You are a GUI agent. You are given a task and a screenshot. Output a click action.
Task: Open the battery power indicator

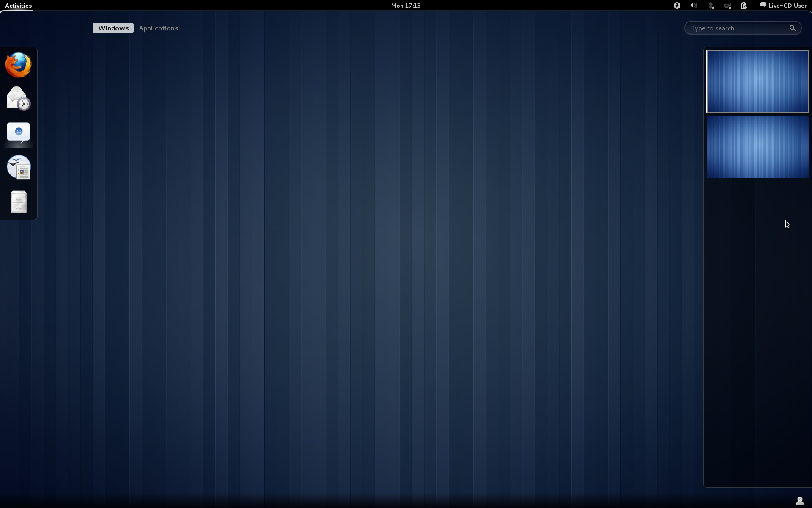click(744, 6)
